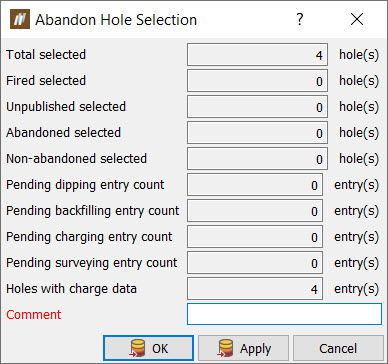Image resolution: width=388 pixels, height=364 pixels.
Task: Open the help question mark button
Action: [x=300, y=20]
